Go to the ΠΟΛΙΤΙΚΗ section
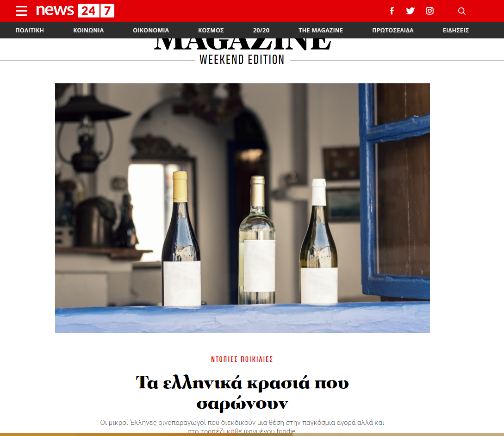This screenshot has width=504, height=436. (x=30, y=30)
